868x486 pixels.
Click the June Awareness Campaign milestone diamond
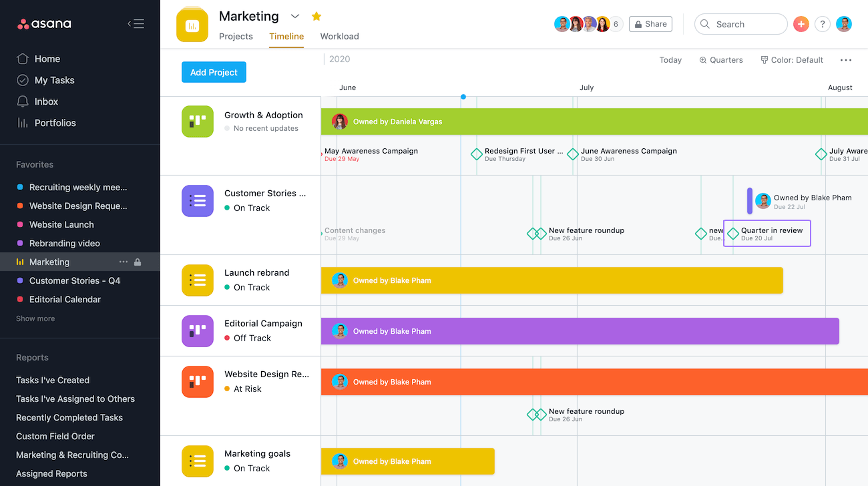coord(573,154)
